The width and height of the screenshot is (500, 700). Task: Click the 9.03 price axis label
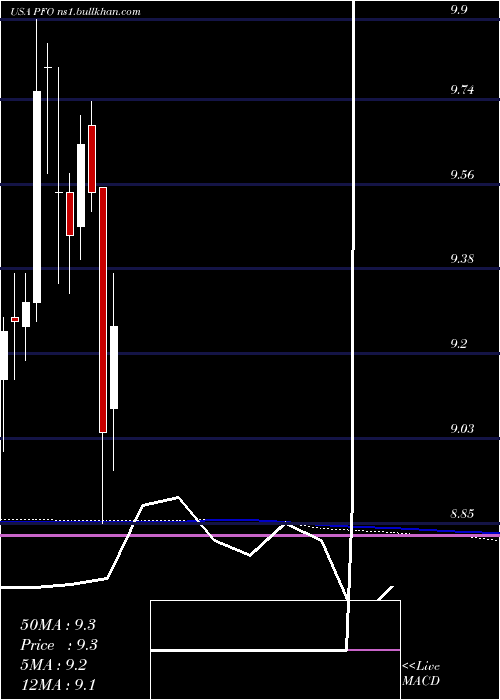point(462,429)
